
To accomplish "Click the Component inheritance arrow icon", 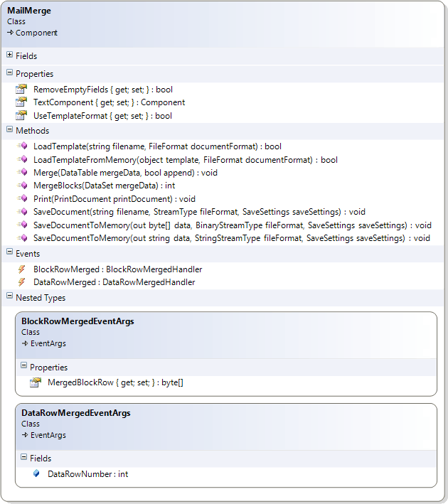I will (x=10, y=33).
